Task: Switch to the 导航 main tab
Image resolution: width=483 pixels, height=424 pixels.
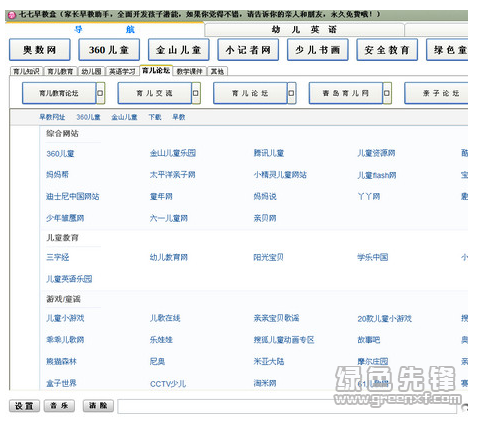Action: click(x=104, y=30)
